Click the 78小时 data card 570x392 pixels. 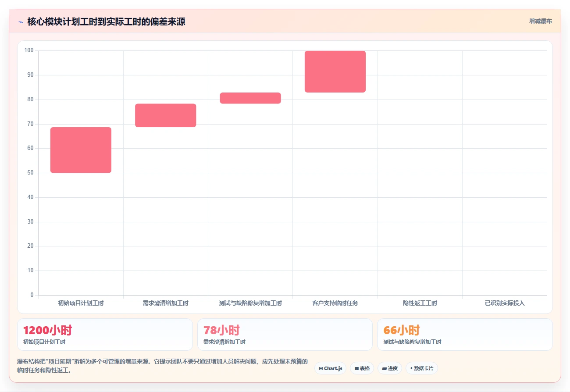tap(285, 335)
